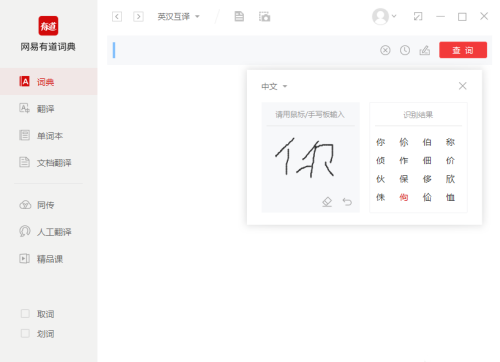Click the document translation icon in toolbar
Image resolution: width=500 pixels, height=362 pixels.
(239, 16)
